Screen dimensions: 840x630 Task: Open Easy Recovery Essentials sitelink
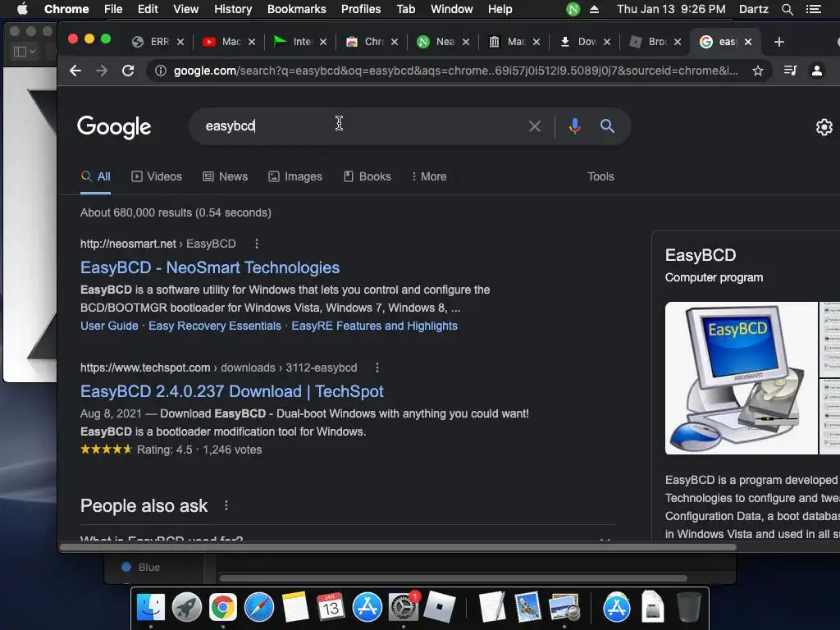(x=215, y=326)
